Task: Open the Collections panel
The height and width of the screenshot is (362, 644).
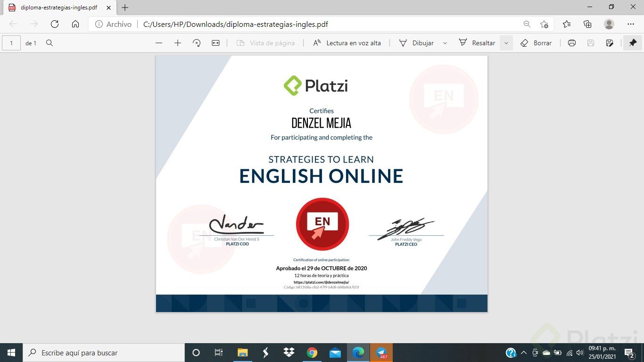Action: [587, 24]
